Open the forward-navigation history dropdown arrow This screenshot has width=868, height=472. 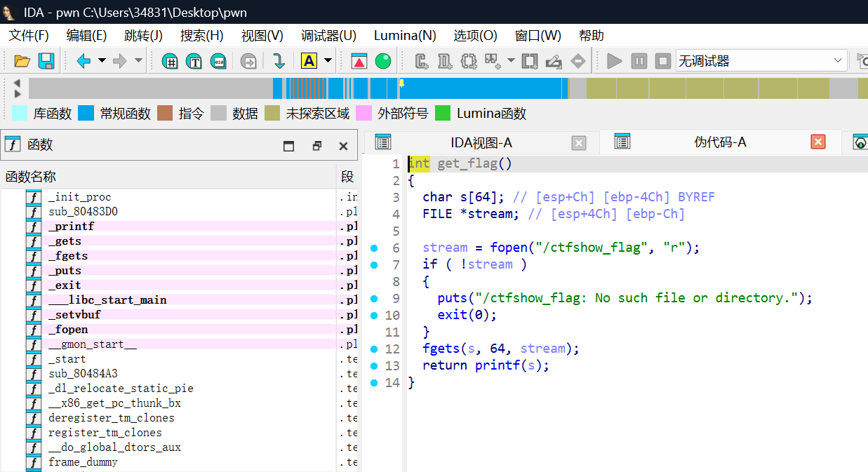coord(138,61)
